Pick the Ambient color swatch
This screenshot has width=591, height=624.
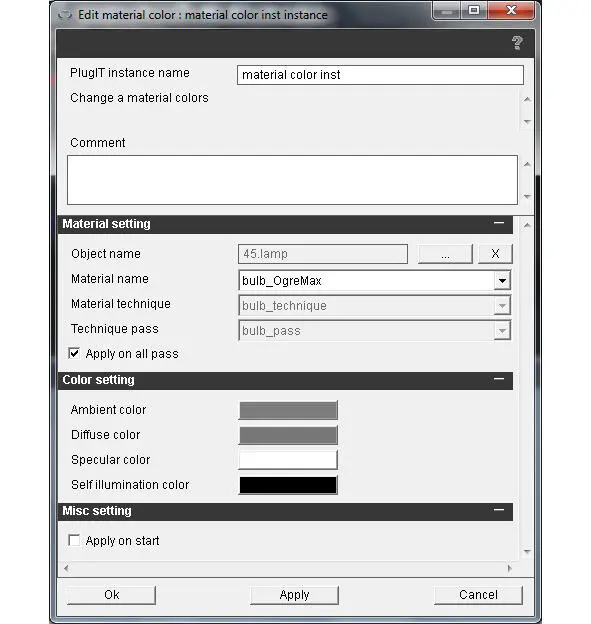tap(288, 410)
